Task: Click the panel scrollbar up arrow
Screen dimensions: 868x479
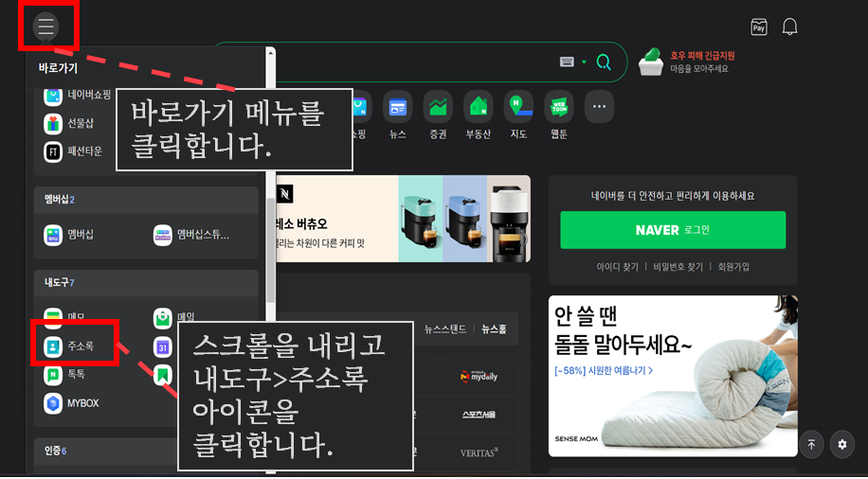Action: (270, 53)
